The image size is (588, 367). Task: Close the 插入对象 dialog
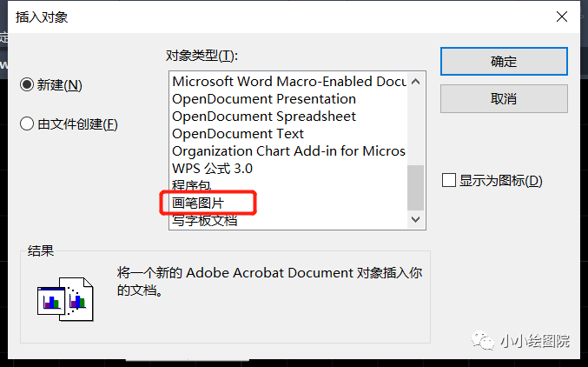[562, 17]
